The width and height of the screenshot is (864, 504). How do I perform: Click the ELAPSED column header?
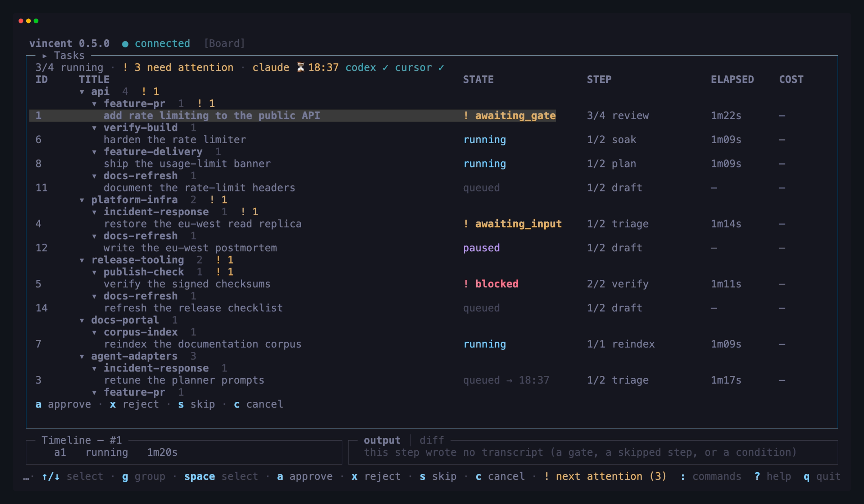[732, 80]
